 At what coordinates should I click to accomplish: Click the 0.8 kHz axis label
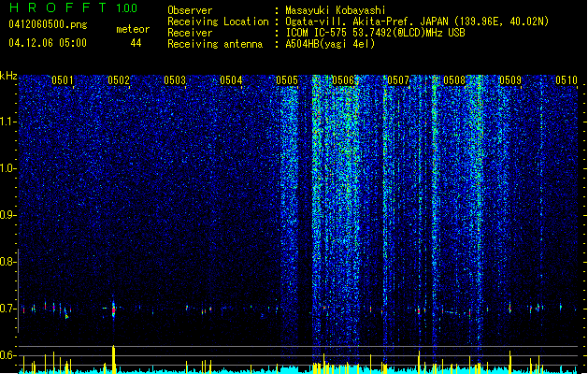tap(7, 262)
